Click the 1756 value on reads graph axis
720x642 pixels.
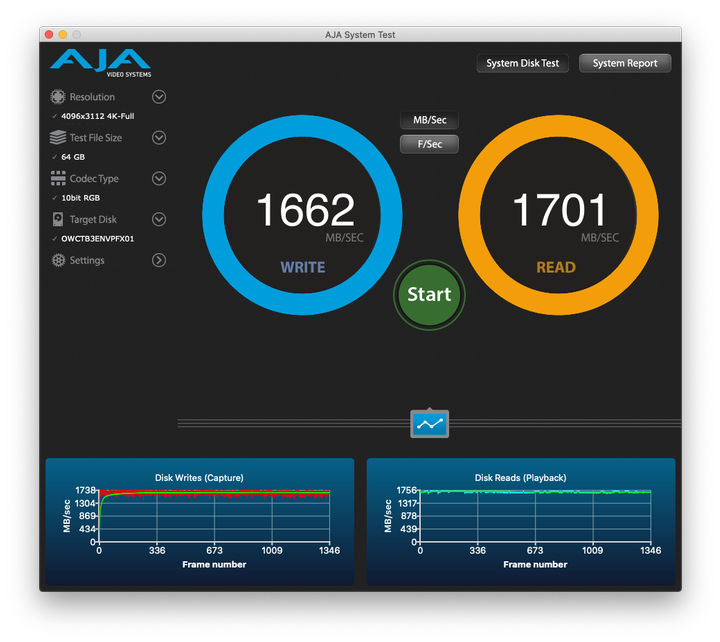pos(407,490)
